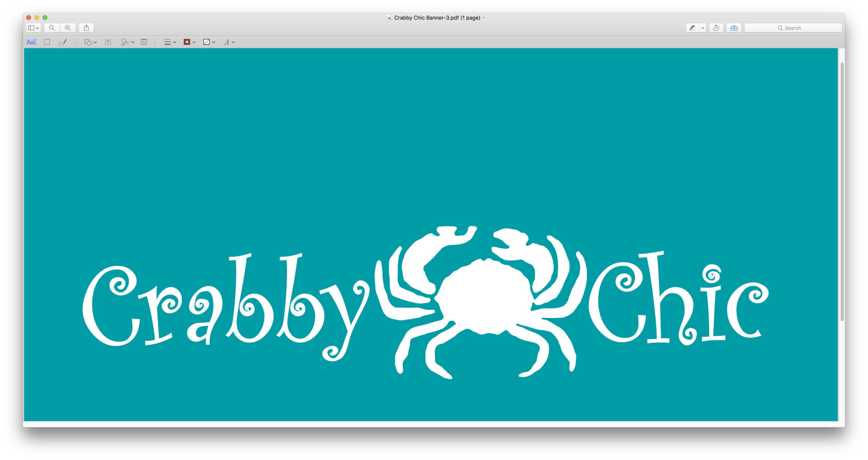
Task: Zoom in on the PDF
Action: (68, 28)
